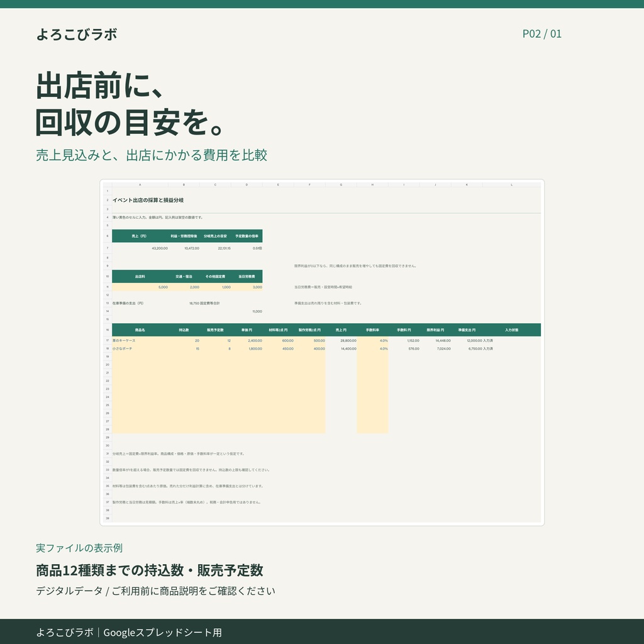Click the unit price 2,400.00
Viewport: 644px width, 644px height.
click(255, 340)
